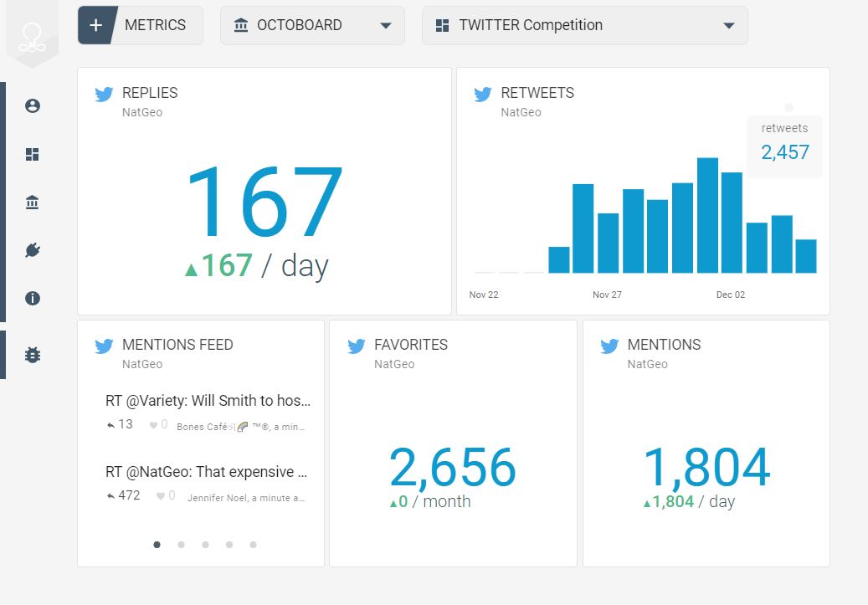Click NatGeo under the FAVORITES title
This screenshot has width=868, height=605.
point(394,364)
